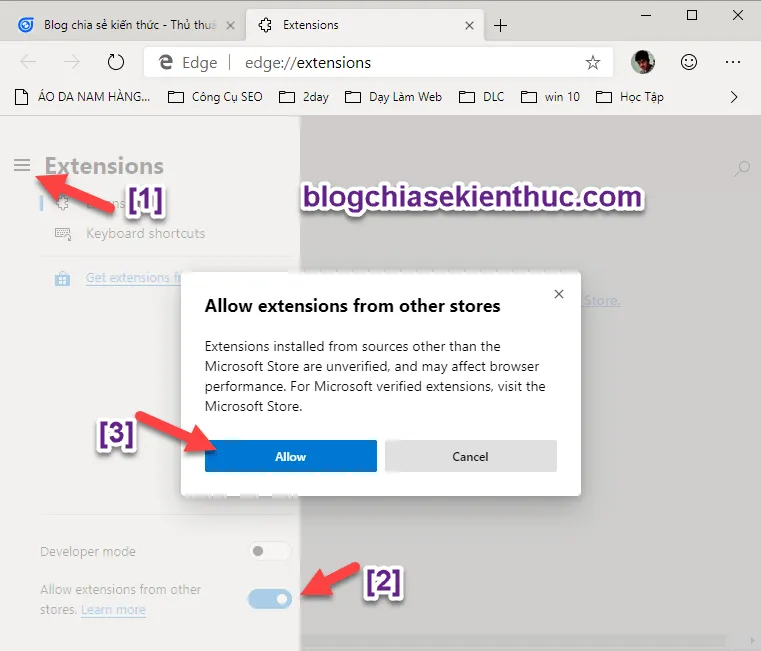Click the extensions puzzle icon in sidebar
The image size is (761, 651).
(62, 203)
